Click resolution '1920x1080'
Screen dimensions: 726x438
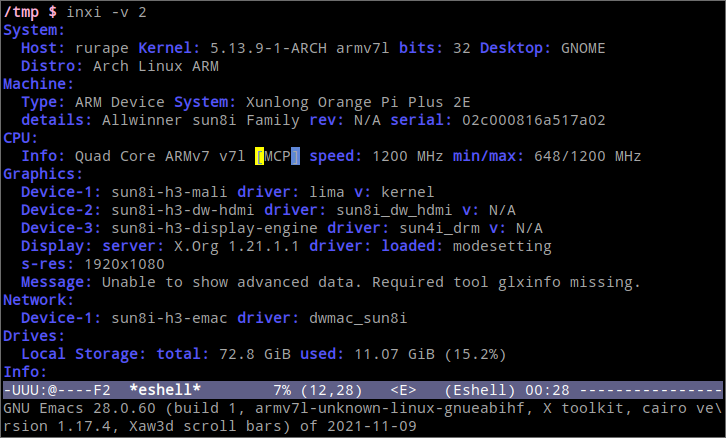point(124,264)
